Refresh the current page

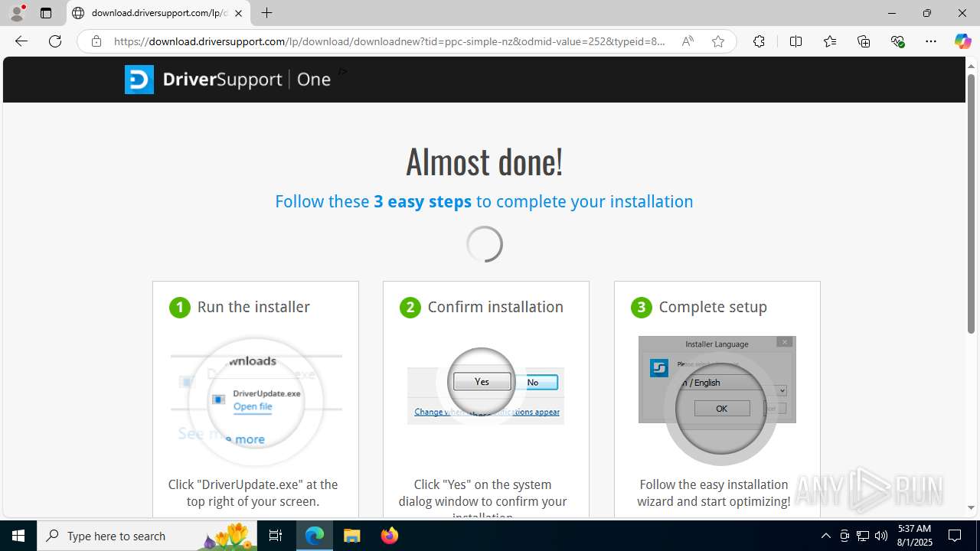[x=55, y=41]
